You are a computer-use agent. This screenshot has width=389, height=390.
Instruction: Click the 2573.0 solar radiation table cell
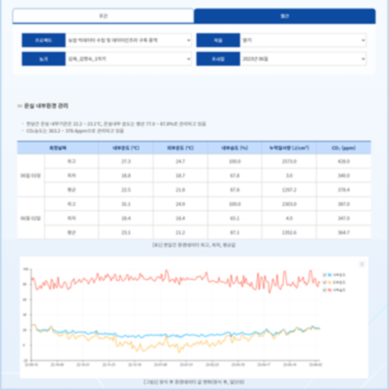point(289,161)
